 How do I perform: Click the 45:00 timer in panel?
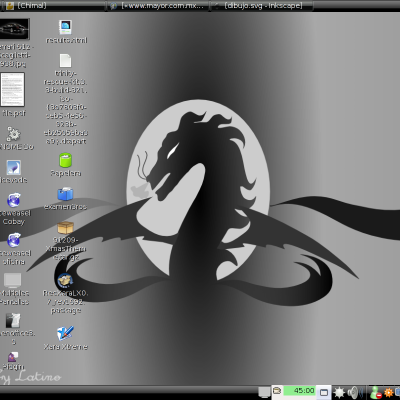pyautogui.click(x=299, y=391)
